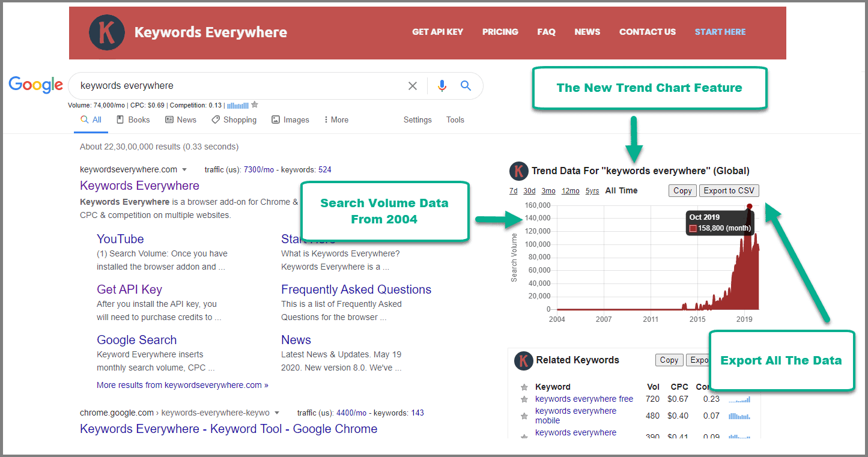Select the 3mo trend range

[x=548, y=191]
